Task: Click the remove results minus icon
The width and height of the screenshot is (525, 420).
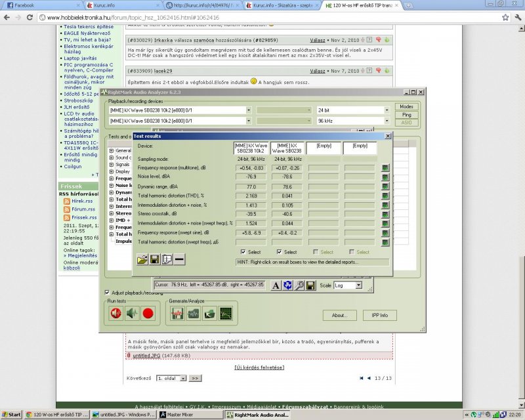Action: click(x=179, y=259)
